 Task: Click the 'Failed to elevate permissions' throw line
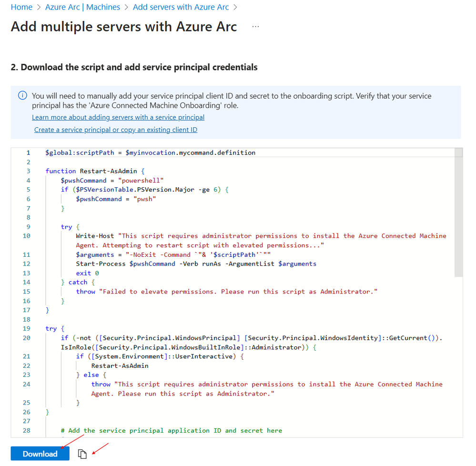point(226,292)
